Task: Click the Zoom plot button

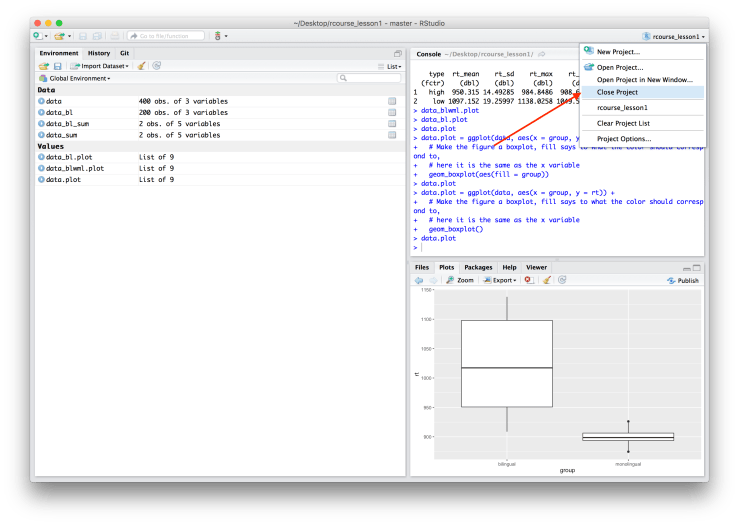Action: coord(460,280)
